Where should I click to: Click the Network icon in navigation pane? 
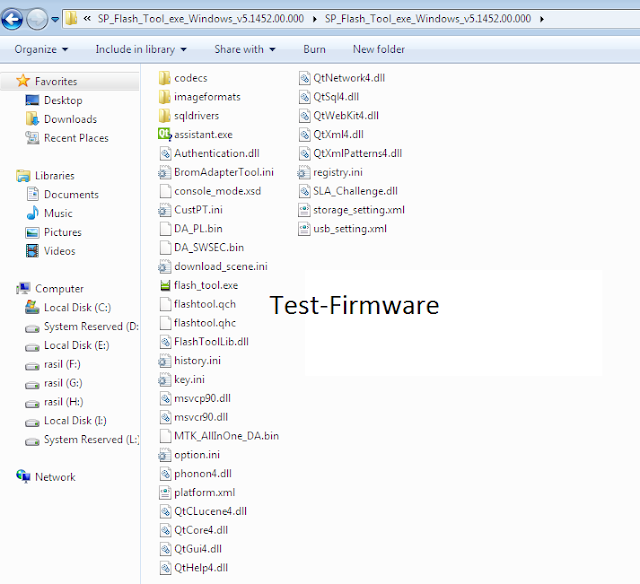click(23, 476)
